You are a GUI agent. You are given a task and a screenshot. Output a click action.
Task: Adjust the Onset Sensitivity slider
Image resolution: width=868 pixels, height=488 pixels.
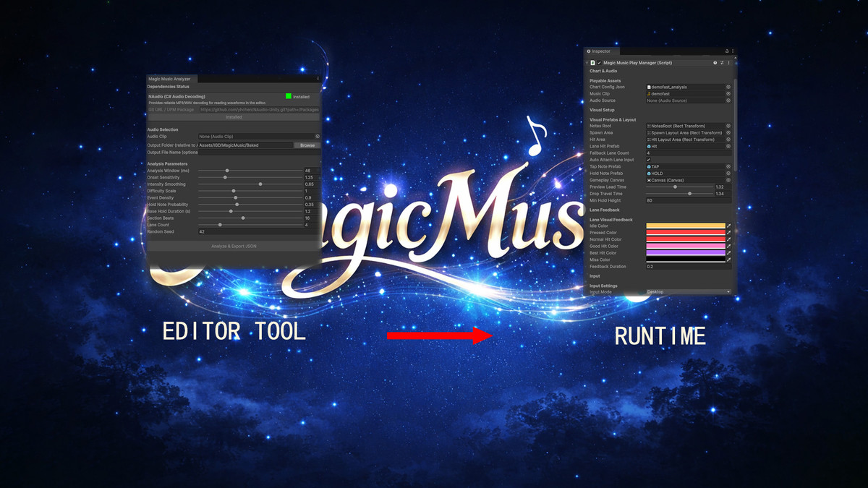(250, 177)
